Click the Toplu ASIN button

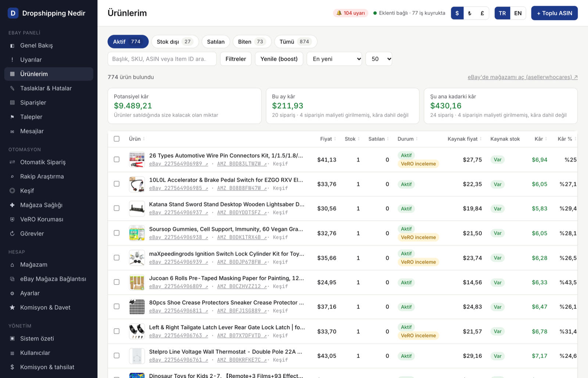pos(554,13)
